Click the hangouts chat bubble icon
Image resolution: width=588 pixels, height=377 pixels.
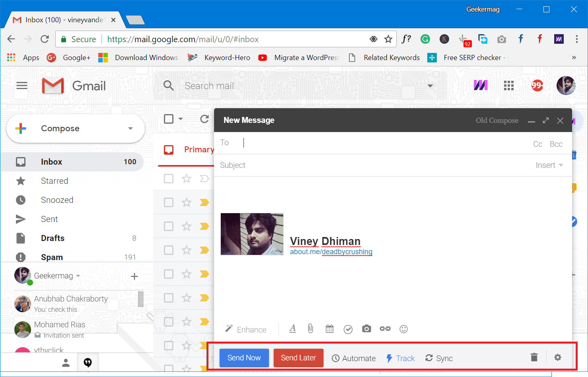tap(88, 363)
